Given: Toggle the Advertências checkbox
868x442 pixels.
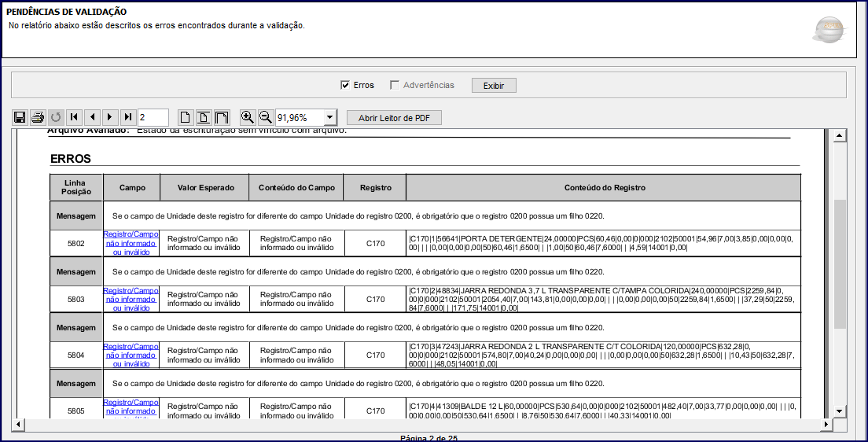Looking at the screenshot, I should click(x=395, y=85).
